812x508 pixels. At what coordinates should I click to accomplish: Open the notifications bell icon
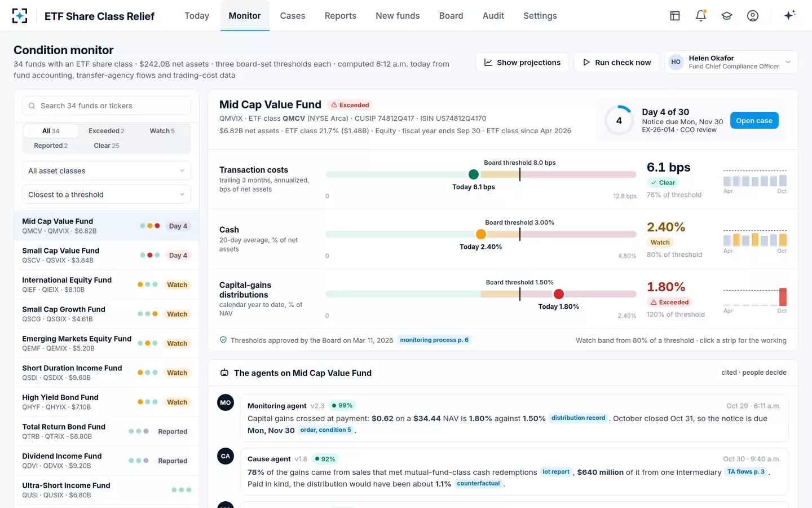pos(701,16)
